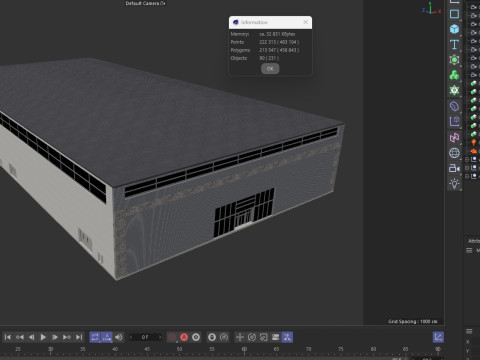
Task: Step back one frame
Action: click(x=31, y=337)
